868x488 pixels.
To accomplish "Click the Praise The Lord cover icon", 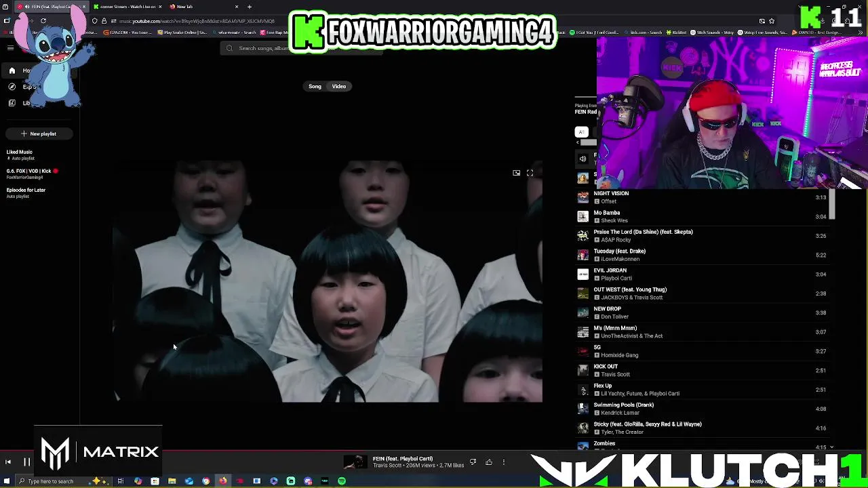I will 583,236.
